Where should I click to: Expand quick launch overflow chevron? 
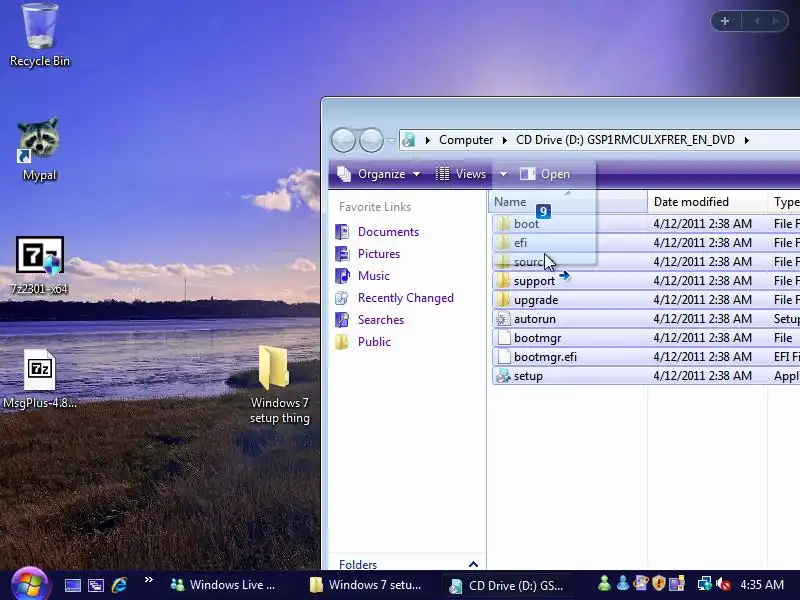pyautogui.click(x=148, y=580)
